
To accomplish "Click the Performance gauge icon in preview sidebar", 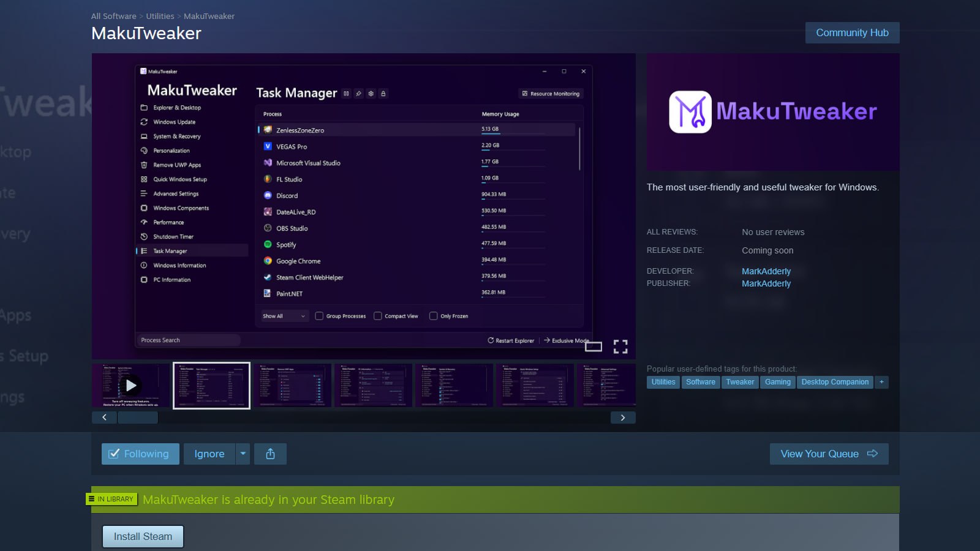I will coord(144,222).
